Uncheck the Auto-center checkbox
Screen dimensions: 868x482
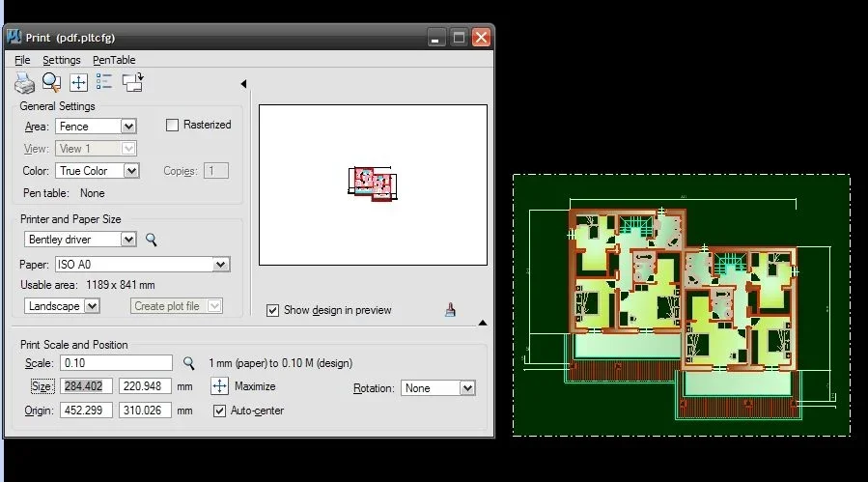coord(220,411)
